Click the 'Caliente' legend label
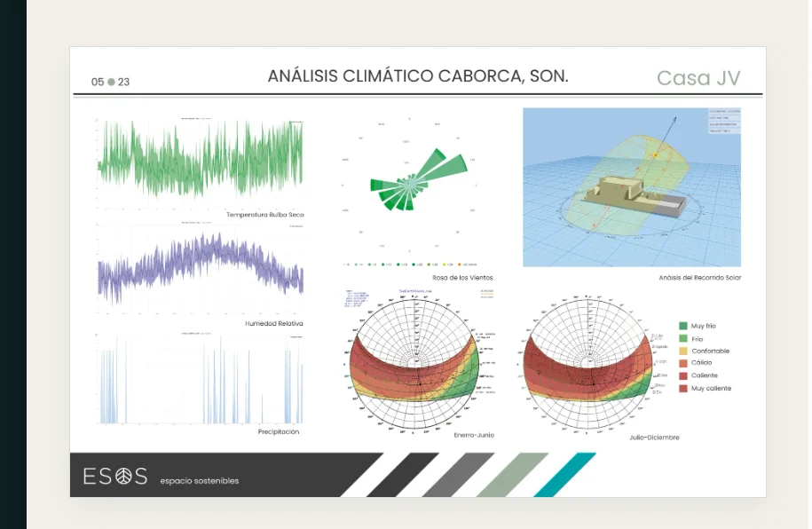This screenshot has height=529, width=812. coord(705,375)
